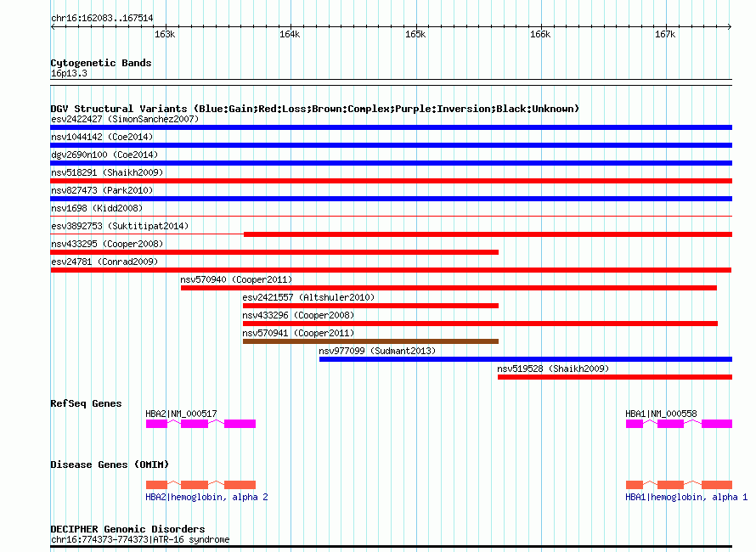
Task: Click the esv2421557 (Altshuler2010) label
Action: (x=308, y=297)
